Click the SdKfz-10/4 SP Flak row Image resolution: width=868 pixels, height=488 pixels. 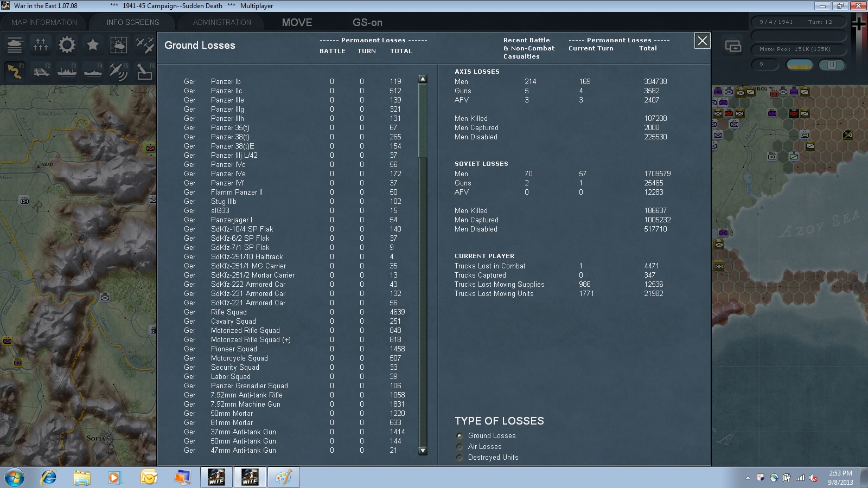pyautogui.click(x=295, y=229)
